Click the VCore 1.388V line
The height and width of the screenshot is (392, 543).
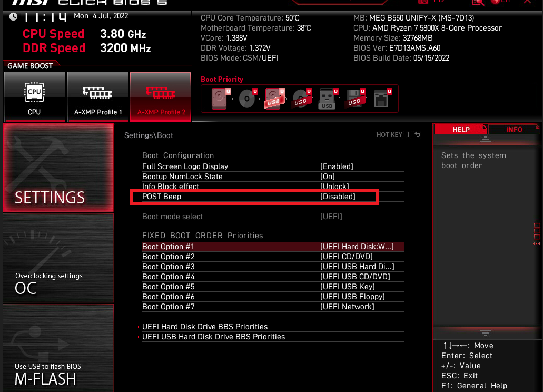click(224, 38)
